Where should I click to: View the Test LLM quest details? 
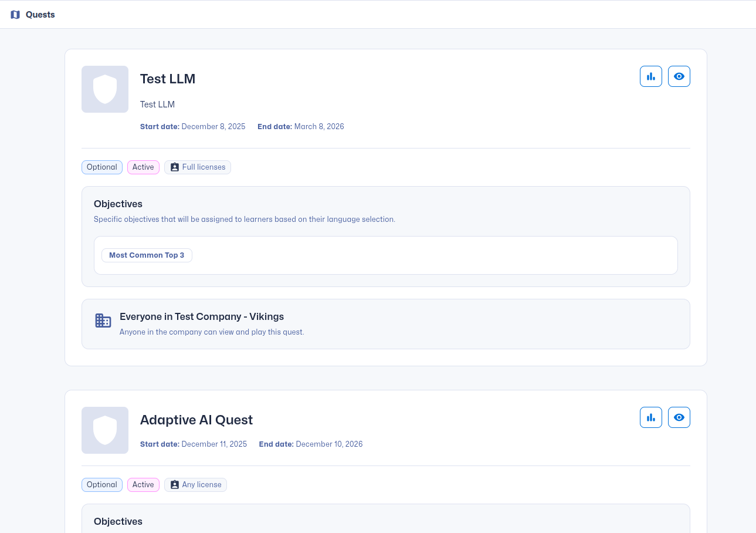[679, 76]
